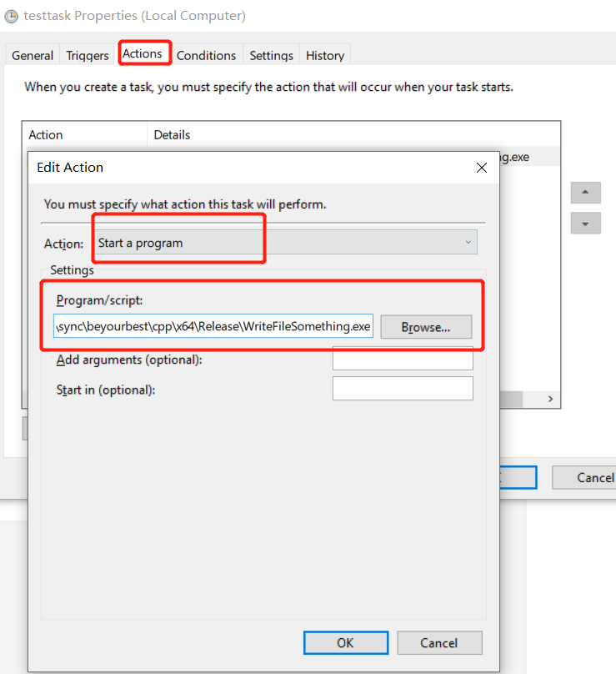
Task: Cancel the Edit Action dialog
Action: tap(439, 643)
